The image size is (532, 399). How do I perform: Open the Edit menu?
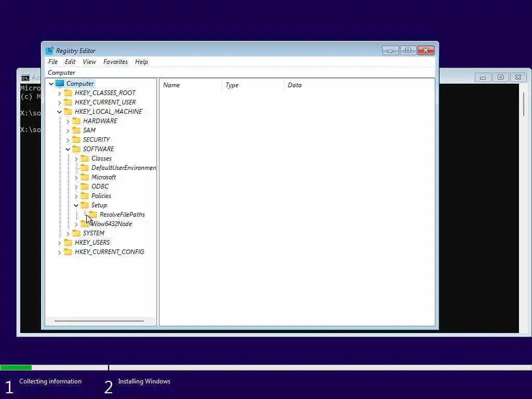pos(70,62)
